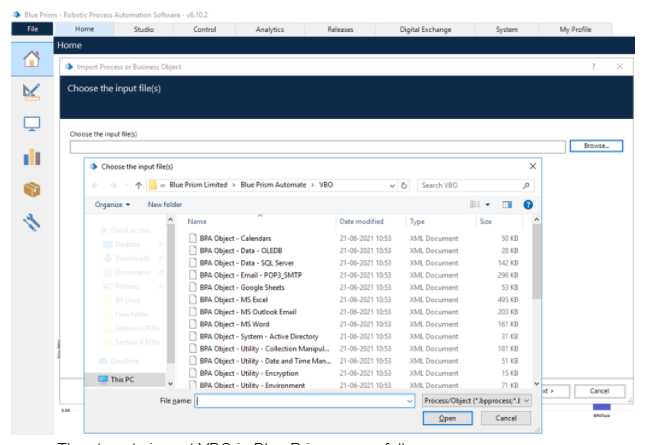Open the view options dropdown arrow
Image resolution: width=660 pixels, height=445 pixels.
487,205
